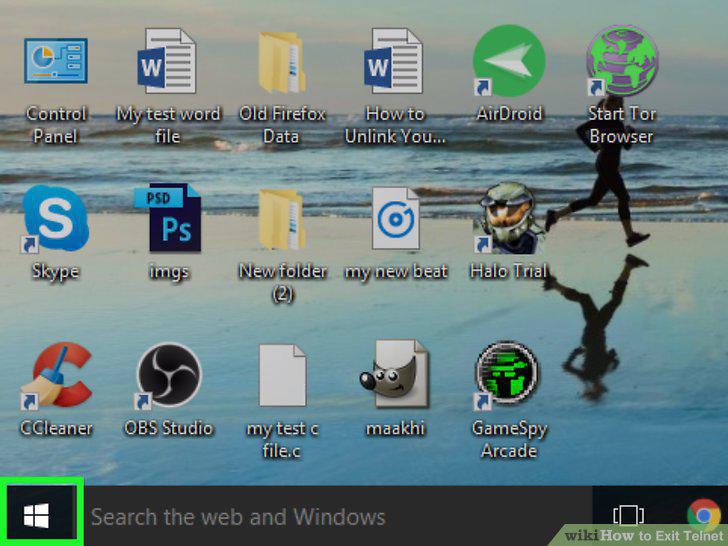The height and width of the screenshot is (546, 728).
Task: Click the GameSpy Arcade label text
Action: 509,439
